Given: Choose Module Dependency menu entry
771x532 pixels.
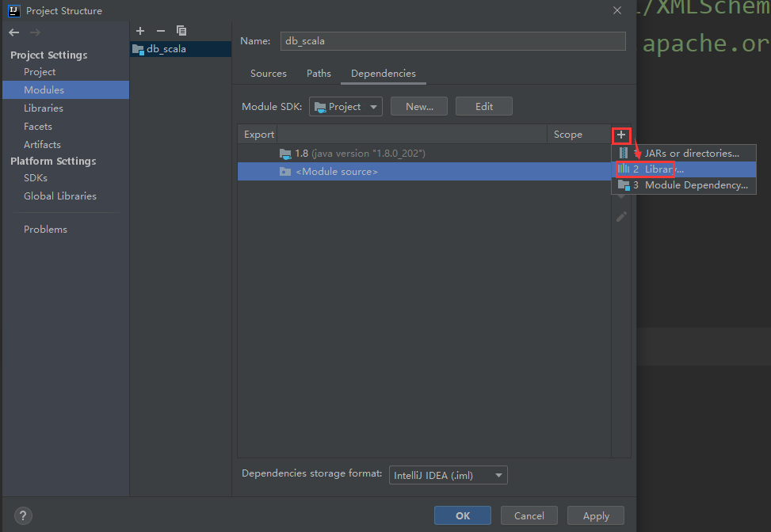Looking at the screenshot, I should [x=684, y=185].
